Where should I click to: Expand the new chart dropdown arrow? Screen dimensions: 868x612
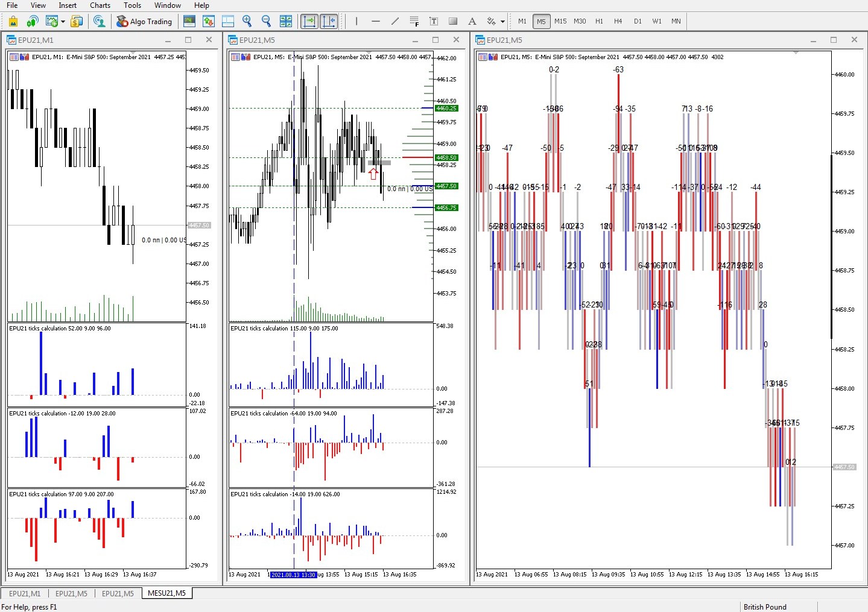(x=63, y=22)
